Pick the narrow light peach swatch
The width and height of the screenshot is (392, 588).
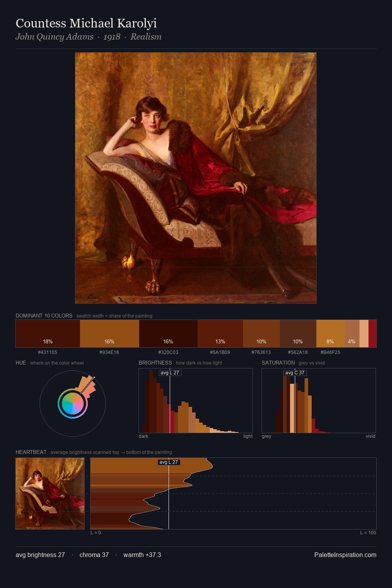click(364, 334)
